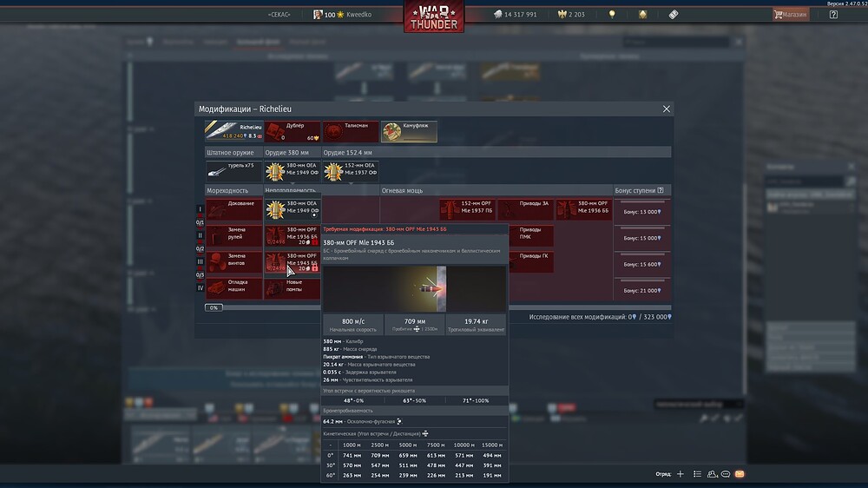The height and width of the screenshot is (488, 868).
Task: Select the 152-мм OPF Mle 1937 ПБ modification
Action: click(x=468, y=209)
